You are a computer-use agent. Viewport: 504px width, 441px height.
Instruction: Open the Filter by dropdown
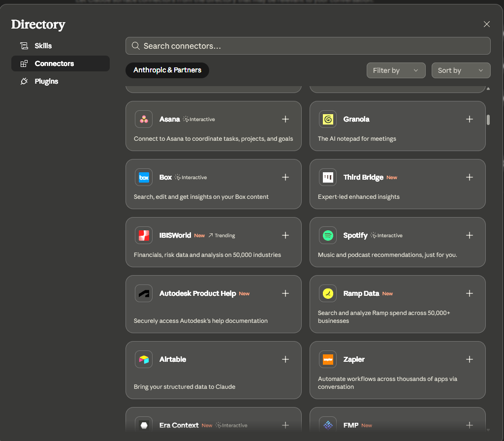click(x=396, y=70)
